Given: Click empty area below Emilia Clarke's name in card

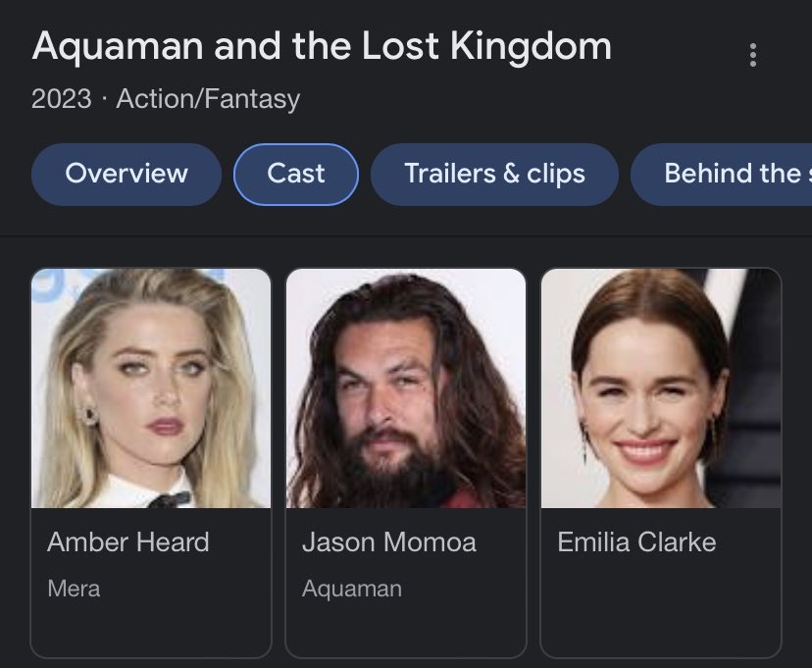Looking at the screenshot, I should (x=661, y=608).
